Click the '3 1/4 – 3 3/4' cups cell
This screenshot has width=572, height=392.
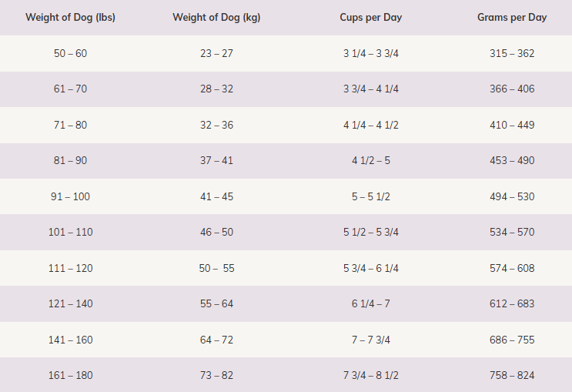(x=371, y=54)
